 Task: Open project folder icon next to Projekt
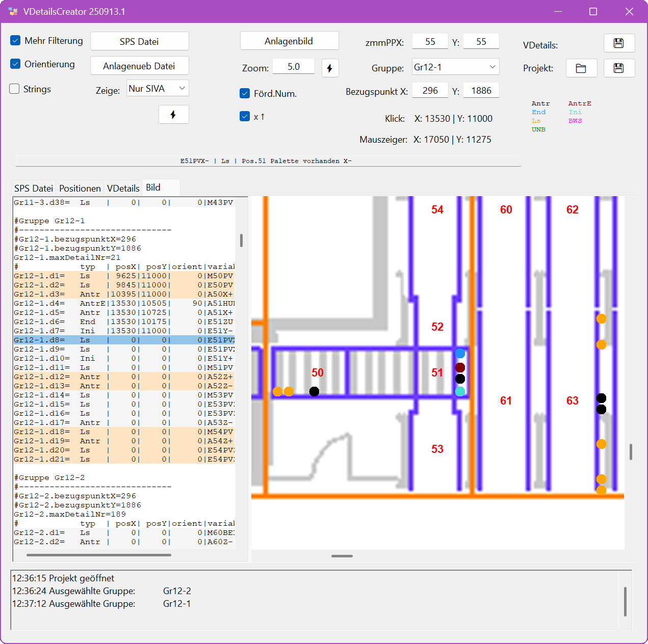[x=581, y=68]
